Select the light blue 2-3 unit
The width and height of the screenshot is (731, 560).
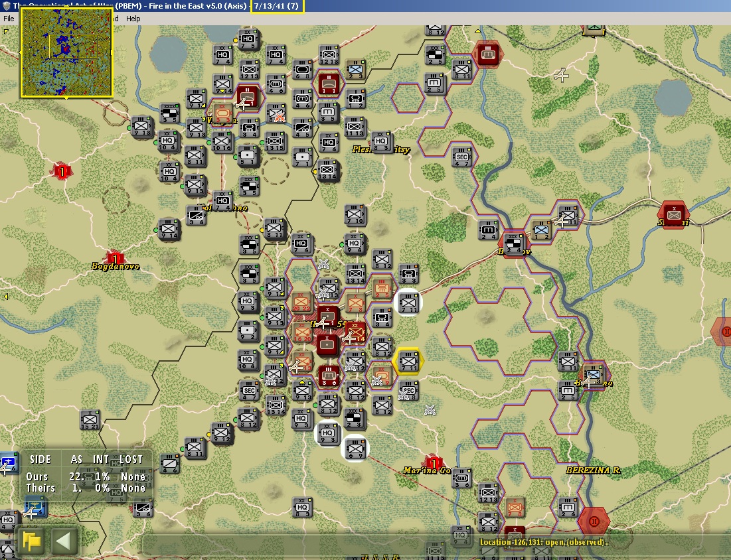pos(355,70)
